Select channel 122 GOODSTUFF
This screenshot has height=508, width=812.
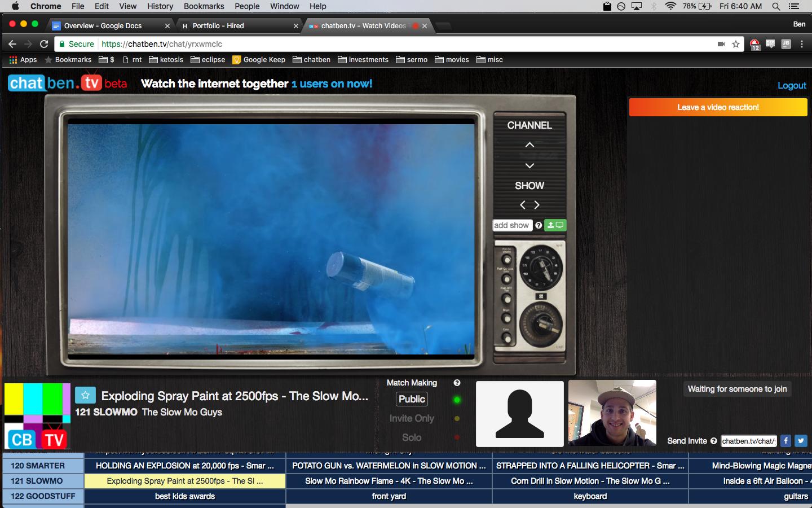43,496
